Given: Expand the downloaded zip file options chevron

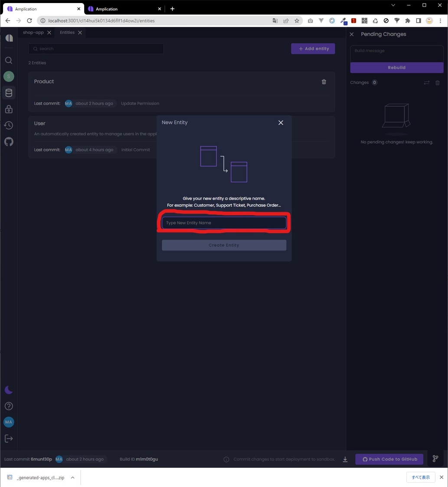Looking at the screenshot, I should pos(72,477).
